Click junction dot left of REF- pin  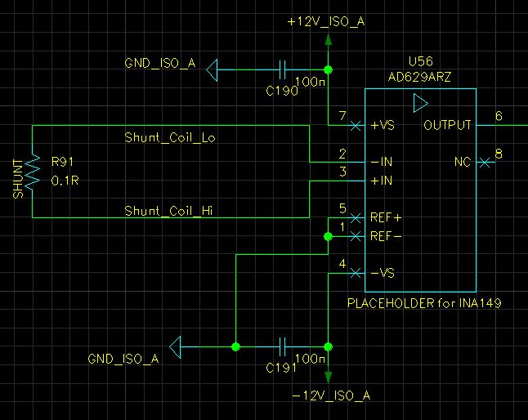coord(329,237)
